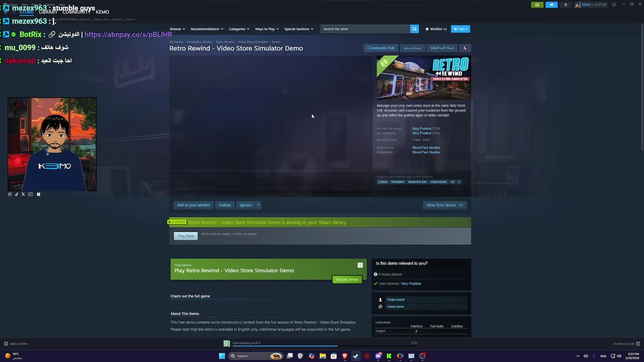Expand the Ways to Play menu
The width and height of the screenshot is (644, 362).
click(267, 29)
